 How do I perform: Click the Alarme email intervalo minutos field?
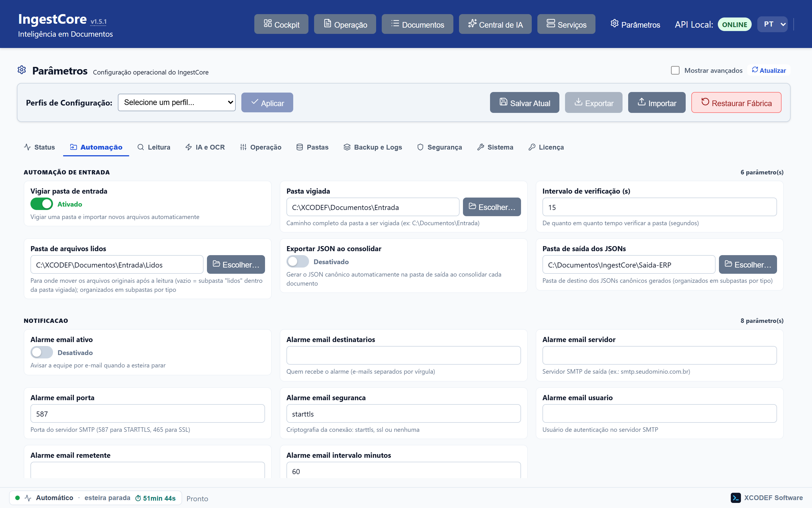(x=404, y=470)
